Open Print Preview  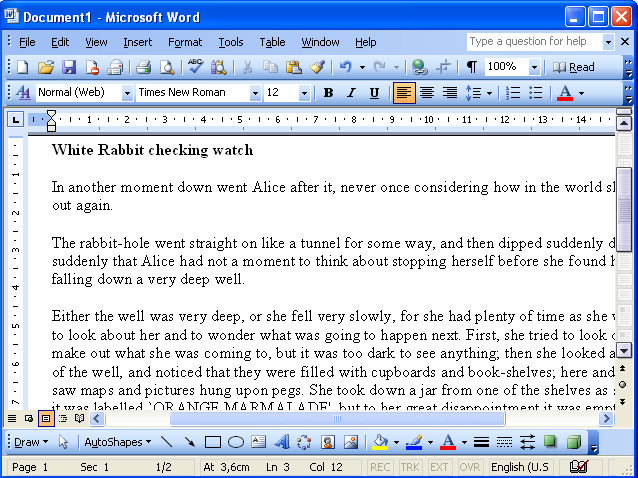167,67
